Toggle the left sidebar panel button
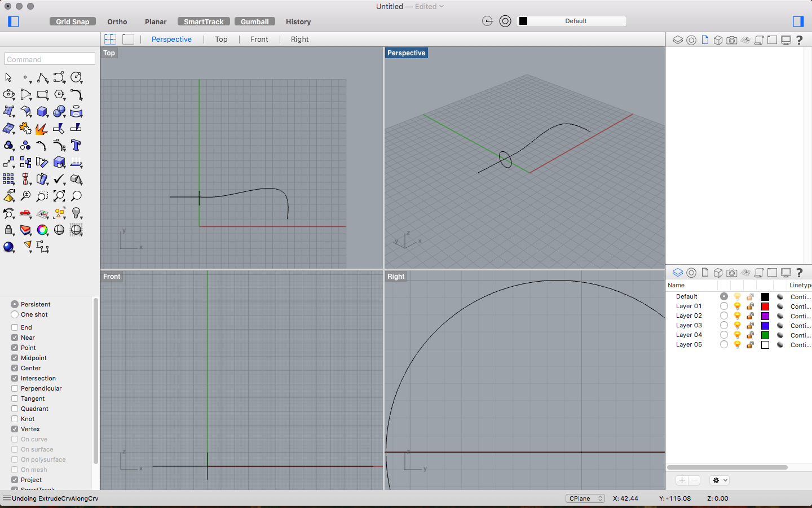Viewport: 812px width, 508px height. tap(14, 21)
